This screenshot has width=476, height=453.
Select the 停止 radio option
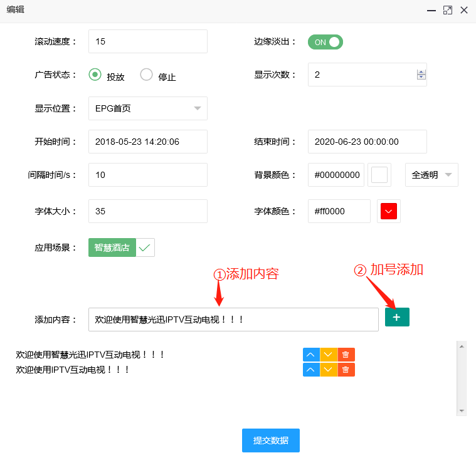146,75
